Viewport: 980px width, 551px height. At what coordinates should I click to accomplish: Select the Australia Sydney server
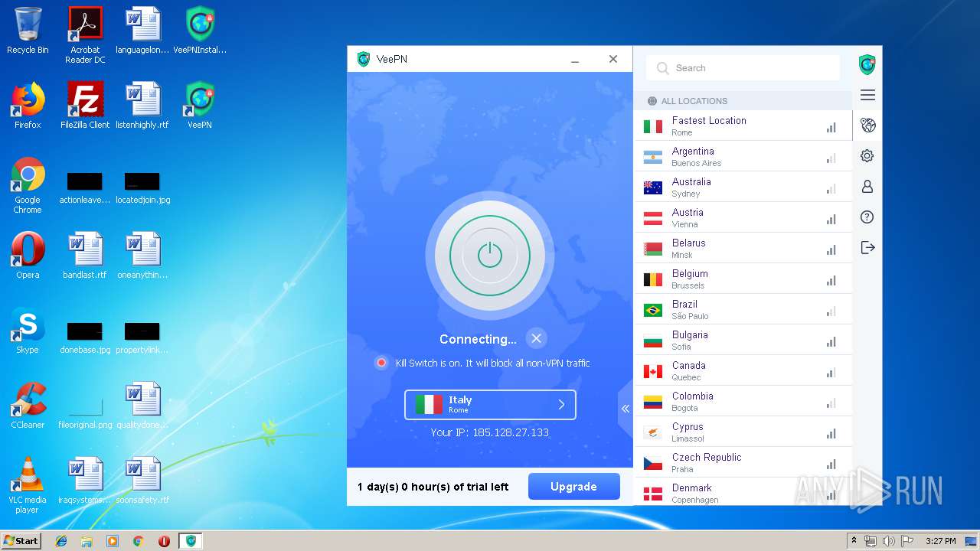click(743, 187)
